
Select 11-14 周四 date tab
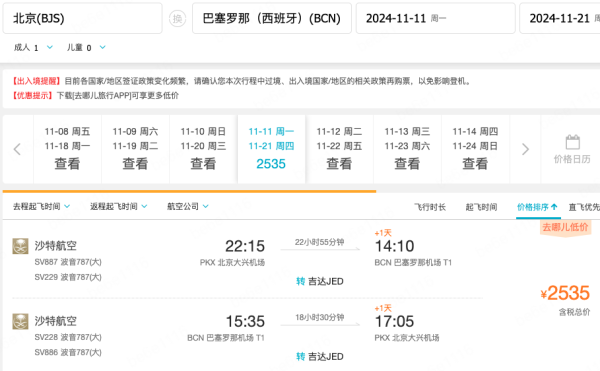(x=475, y=149)
